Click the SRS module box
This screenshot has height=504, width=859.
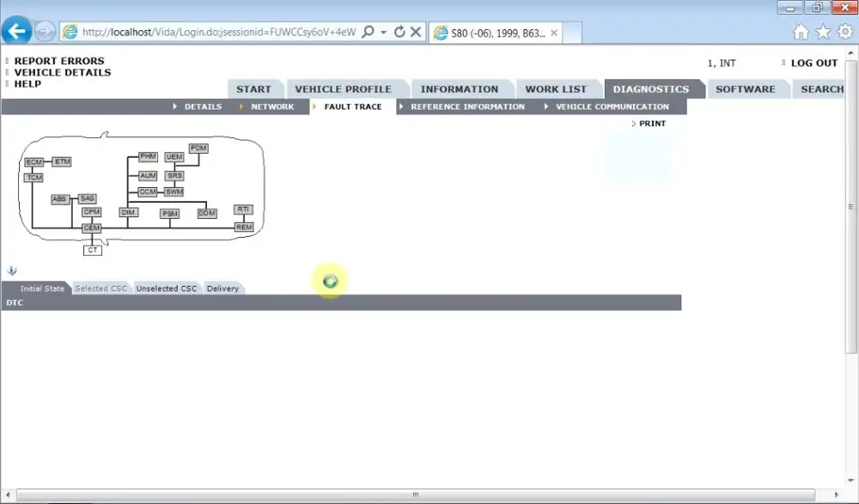(x=174, y=176)
